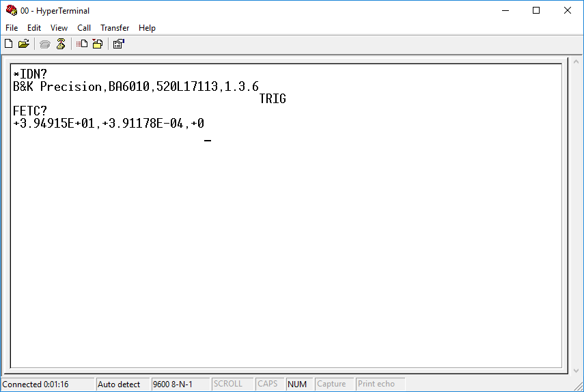Open the Help menu
This screenshot has height=392, width=584.
tap(147, 28)
